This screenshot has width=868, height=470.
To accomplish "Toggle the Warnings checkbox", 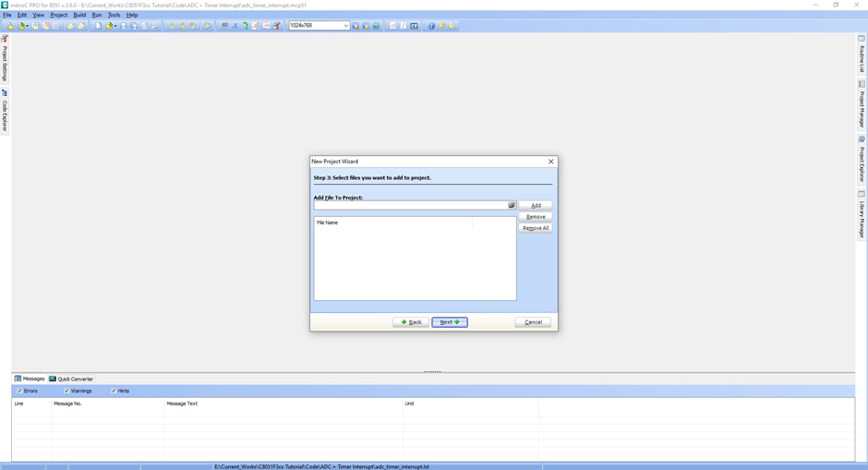I will [66, 391].
